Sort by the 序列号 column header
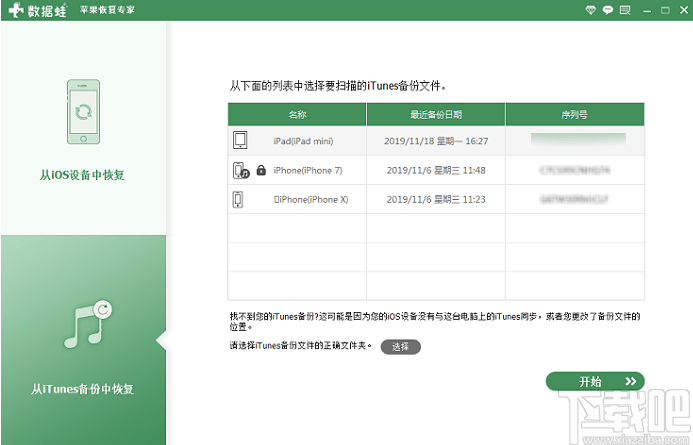 tap(575, 115)
